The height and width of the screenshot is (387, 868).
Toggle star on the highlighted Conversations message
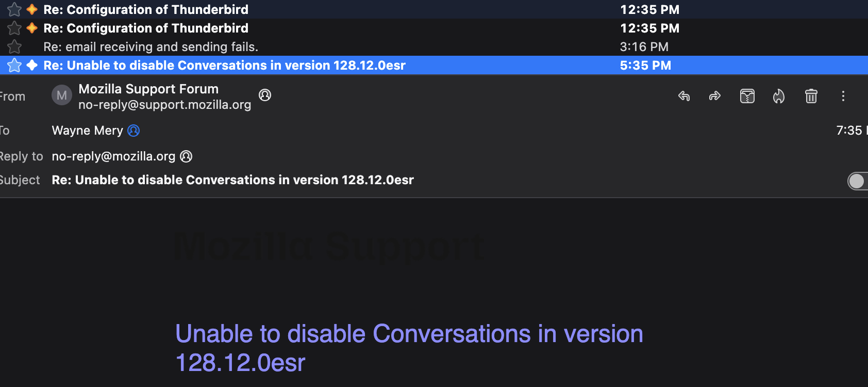click(14, 66)
